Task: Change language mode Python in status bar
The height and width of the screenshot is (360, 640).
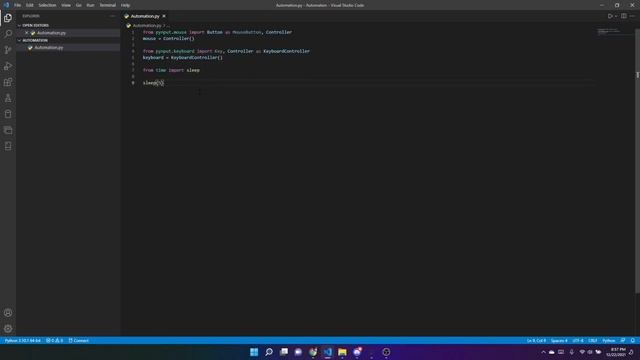Action: coord(609,340)
